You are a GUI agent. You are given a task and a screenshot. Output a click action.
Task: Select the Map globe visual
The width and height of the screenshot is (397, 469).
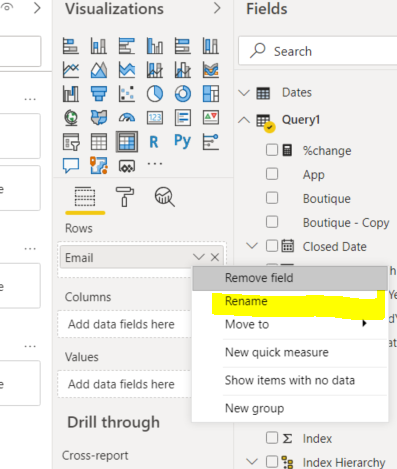tap(71, 118)
